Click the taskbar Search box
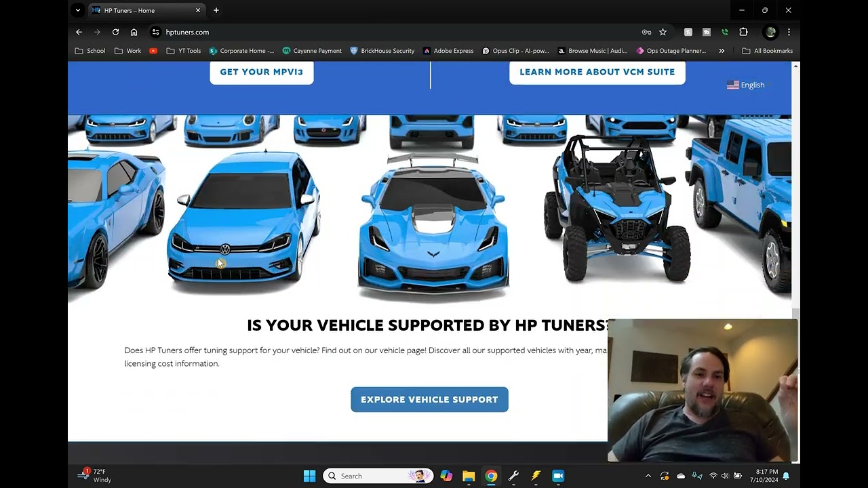Image resolution: width=868 pixels, height=488 pixels. click(x=378, y=476)
